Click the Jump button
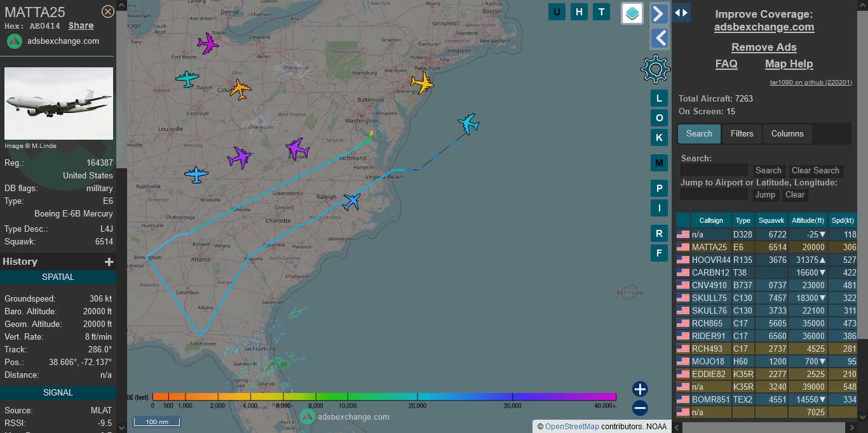This screenshot has width=868, height=433. [765, 195]
